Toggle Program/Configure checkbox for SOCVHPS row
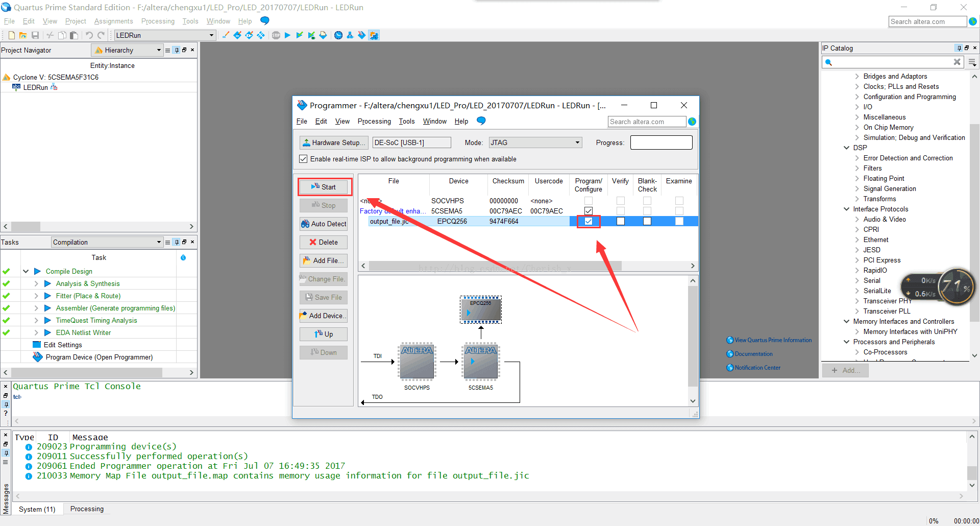The height and width of the screenshot is (526, 980). click(589, 201)
